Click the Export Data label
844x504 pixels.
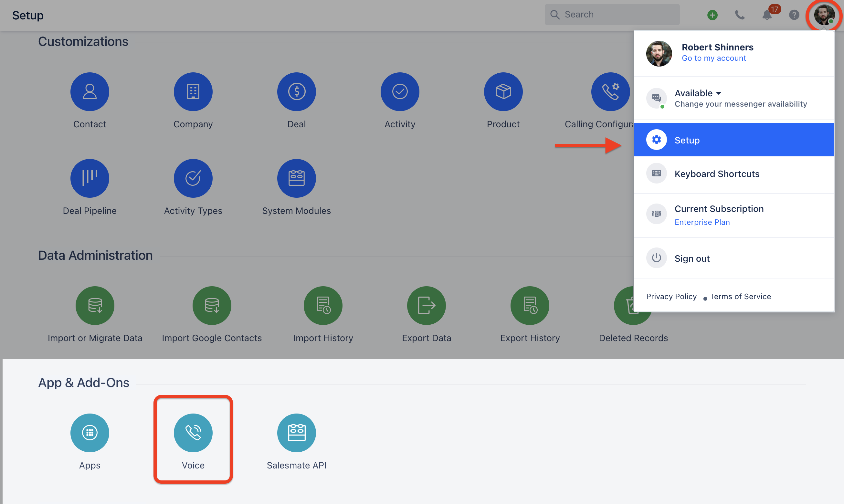pyautogui.click(x=426, y=338)
